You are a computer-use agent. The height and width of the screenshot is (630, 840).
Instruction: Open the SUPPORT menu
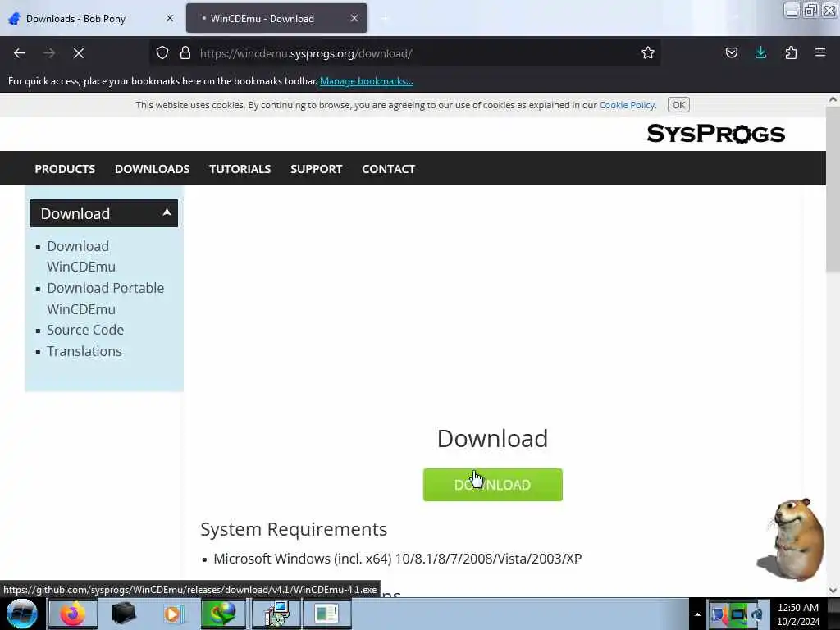[x=316, y=169]
